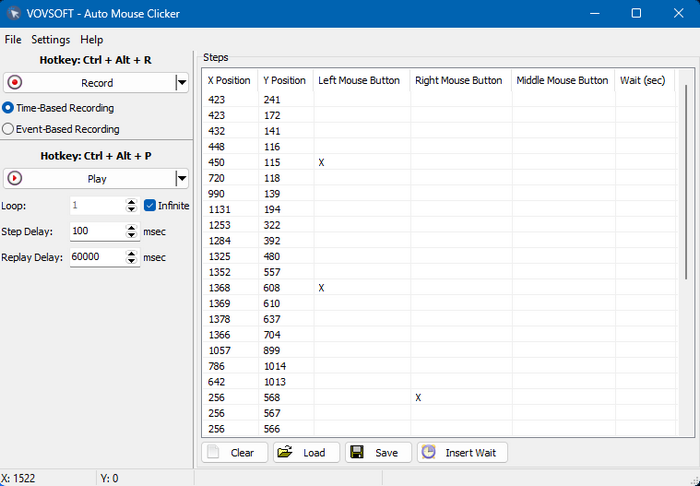This screenshot has height=486, width=700.
Task: Click the Wait (sec) column header
Action: [x=645, y=80]
